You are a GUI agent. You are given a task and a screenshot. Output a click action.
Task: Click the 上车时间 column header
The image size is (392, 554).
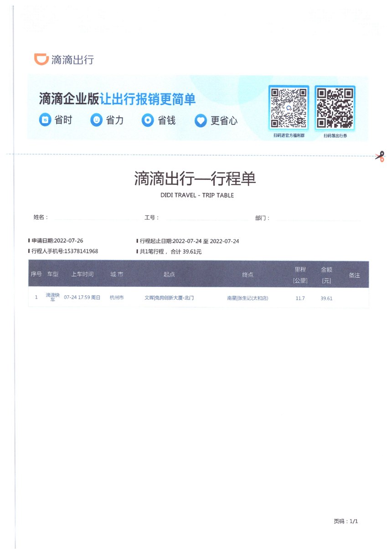point(83,274)
